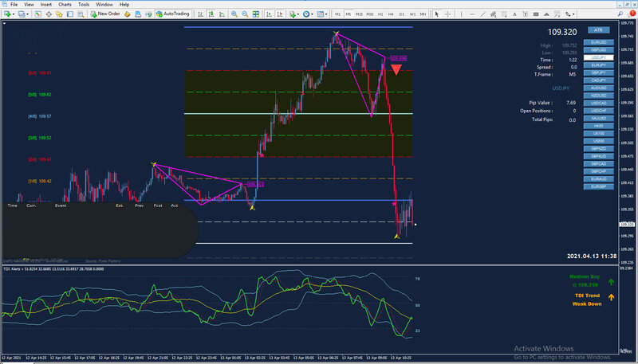Expand the Profiles dropdown arrow
Image resolution: width=638 pixels, height=364 pixels.
coord(28,14)
